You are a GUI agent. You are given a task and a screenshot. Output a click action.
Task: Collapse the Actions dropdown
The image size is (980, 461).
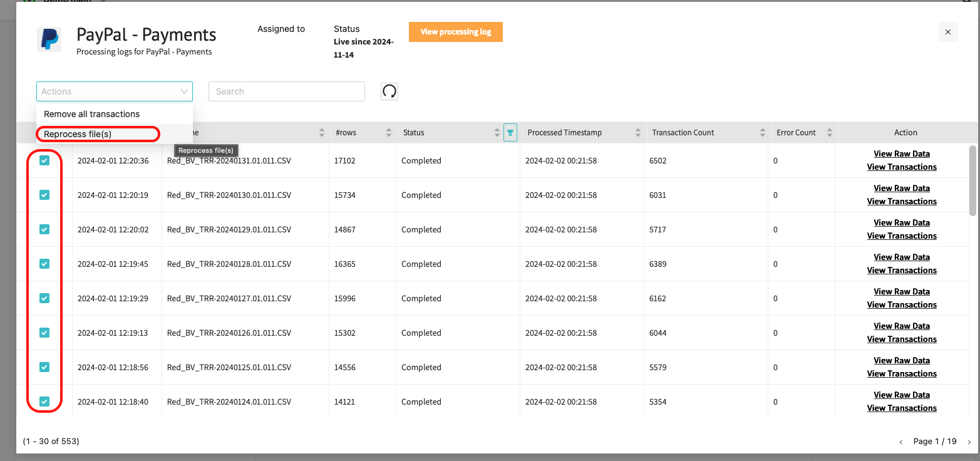[184, 91]
